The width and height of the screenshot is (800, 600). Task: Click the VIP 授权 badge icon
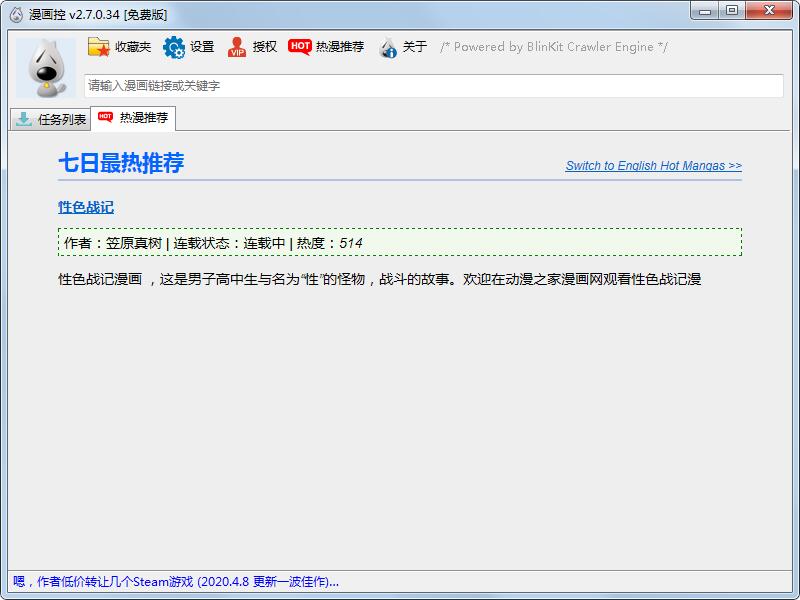point(237,47)
